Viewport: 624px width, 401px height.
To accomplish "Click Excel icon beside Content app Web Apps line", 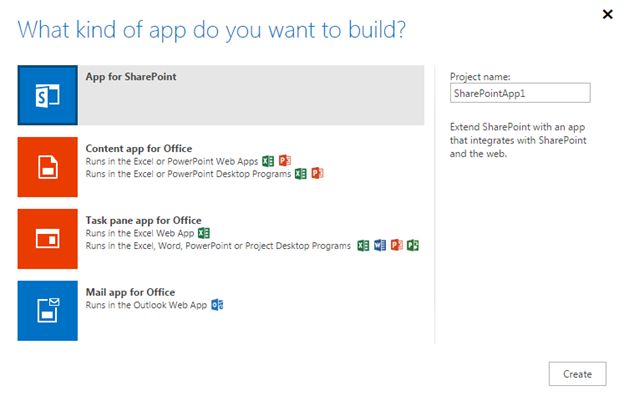I will tap(268, 161).
